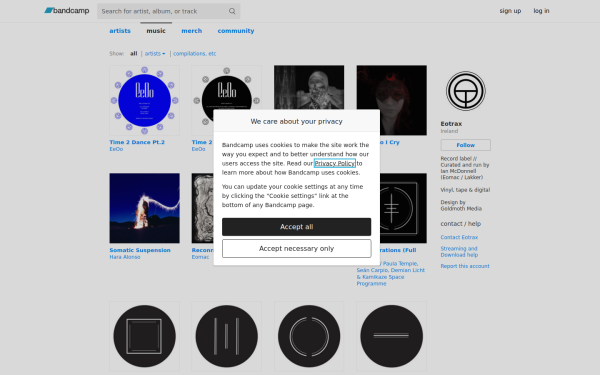The image size is (600, 375).
Task: Click the search magnifier icon
Action: [232, 11]
